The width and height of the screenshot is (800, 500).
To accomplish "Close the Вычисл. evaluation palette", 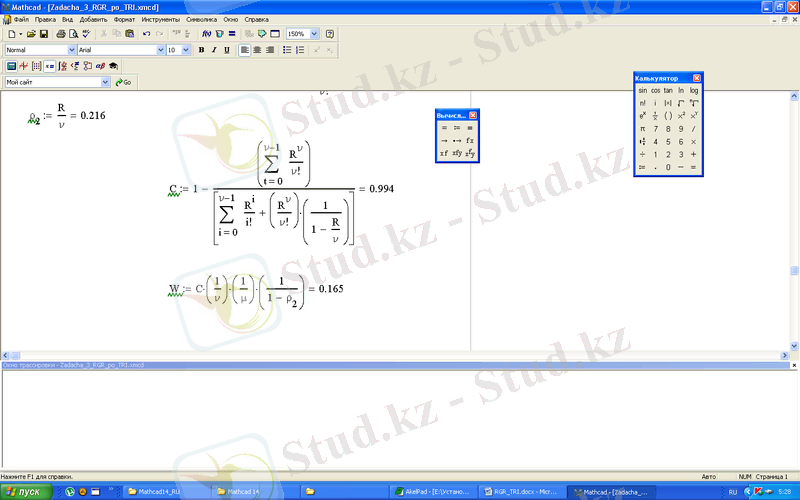I will coord(473,115).
